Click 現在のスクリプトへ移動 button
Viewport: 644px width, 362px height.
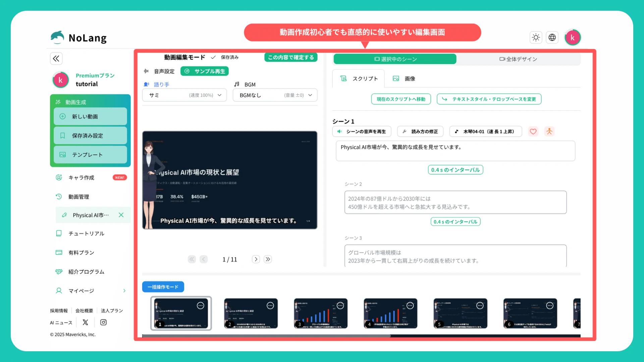point(401,99)
